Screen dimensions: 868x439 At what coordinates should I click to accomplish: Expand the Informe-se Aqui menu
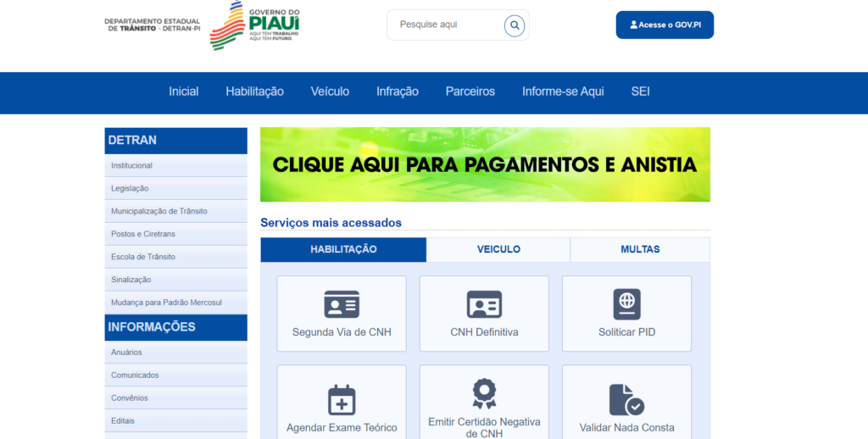563,92
